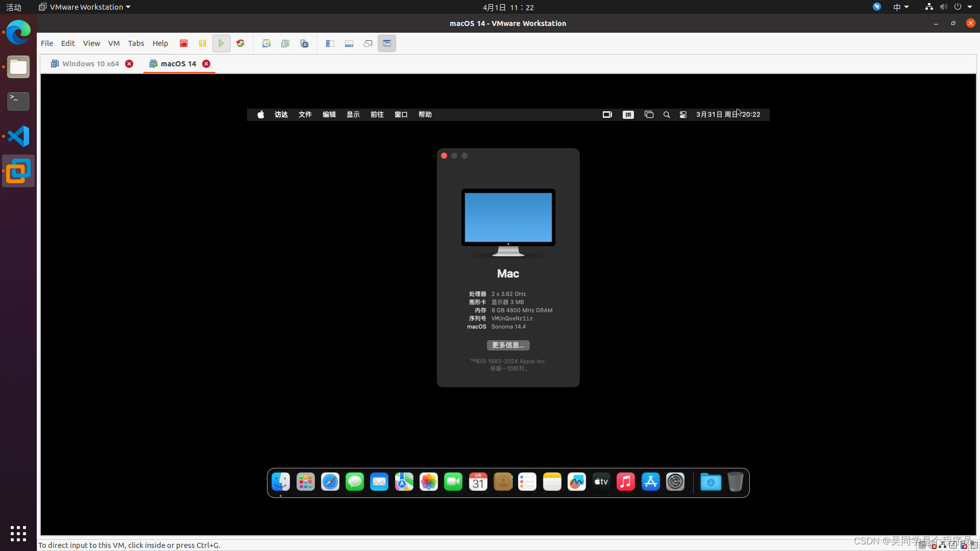Toggle the sidebar library view icon

point(330,43)
